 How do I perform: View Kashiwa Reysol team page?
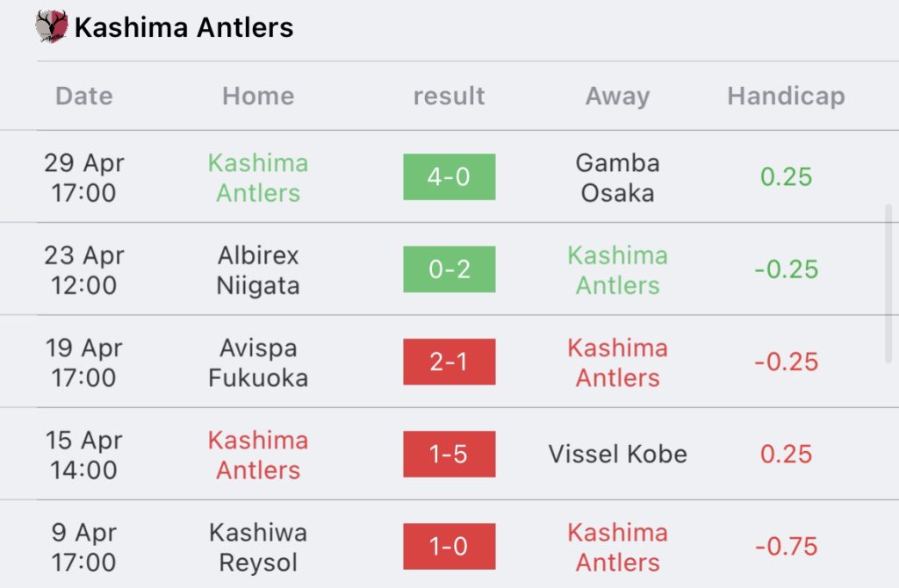click(x=258, y=548)
